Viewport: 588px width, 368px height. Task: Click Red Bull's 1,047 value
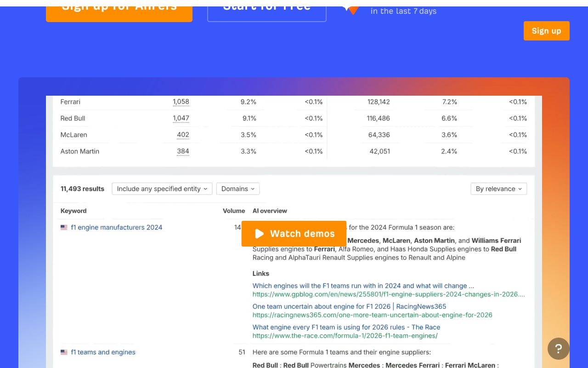point(181,118)
